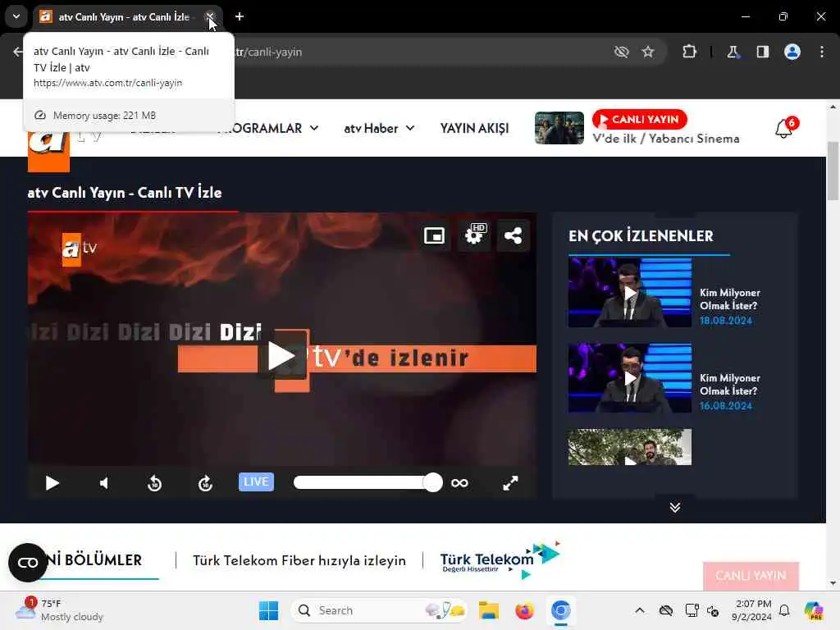The height and width of the screenshot is (630, 840).
Task: Toggle the browser side panel
Action: (763, 52)
